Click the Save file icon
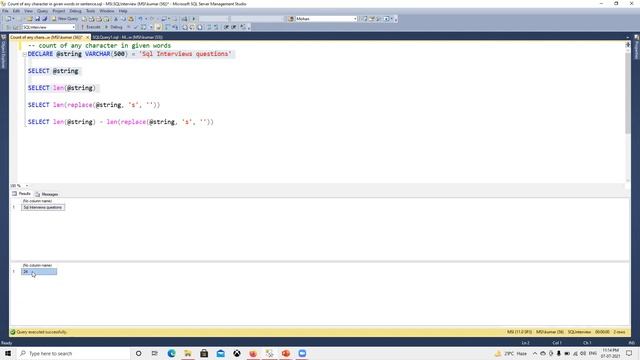 click(38, 19)
